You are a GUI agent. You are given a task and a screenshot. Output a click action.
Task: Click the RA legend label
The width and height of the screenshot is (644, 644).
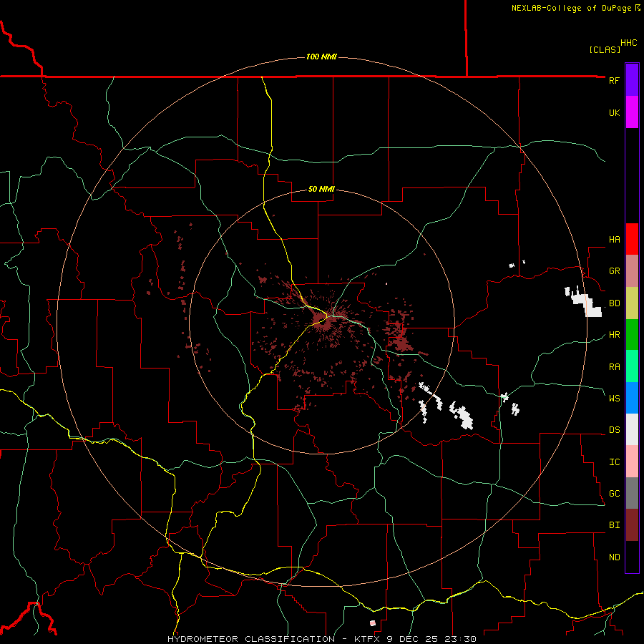tap(614, 366)
